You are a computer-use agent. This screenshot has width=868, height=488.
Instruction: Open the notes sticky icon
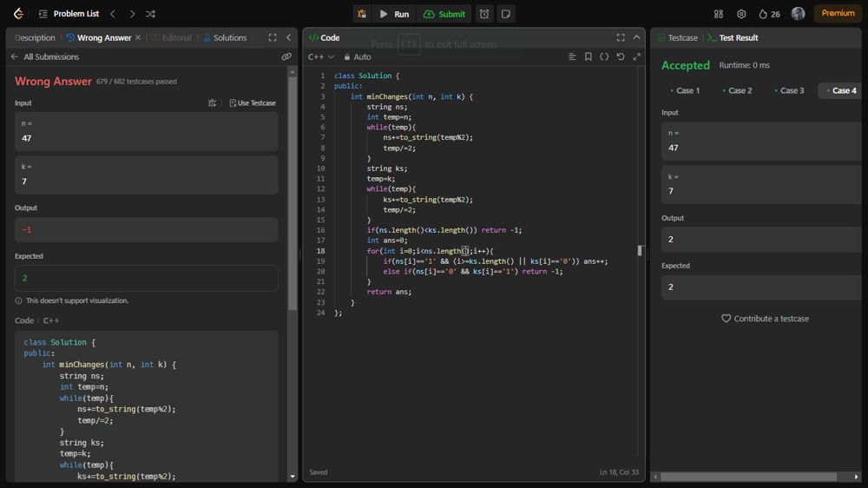click(505, 14)
